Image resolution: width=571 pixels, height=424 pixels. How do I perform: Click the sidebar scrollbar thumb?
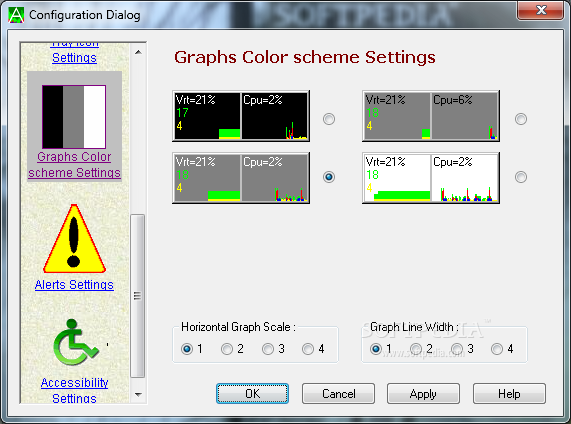(138, 296)
